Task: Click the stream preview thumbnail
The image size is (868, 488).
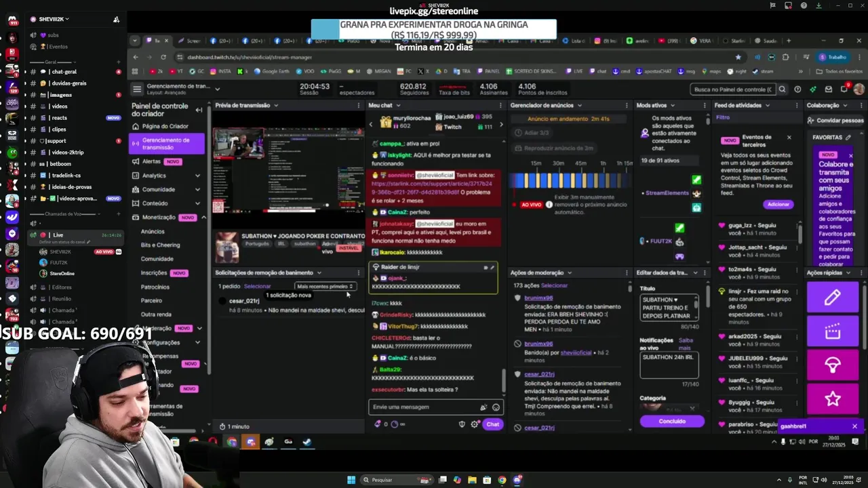Action: [x=288, y=170]
